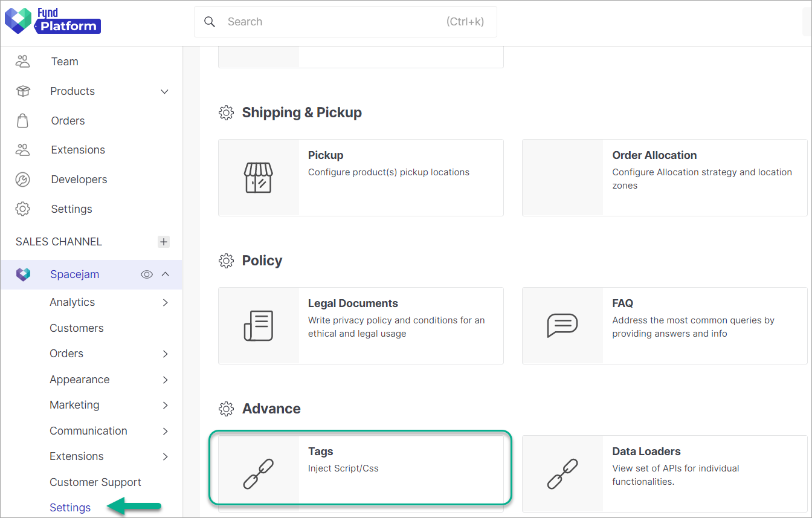The image size is (812, 518).
Task: Open the top-level Settings menu item
Action: point(71,209)
